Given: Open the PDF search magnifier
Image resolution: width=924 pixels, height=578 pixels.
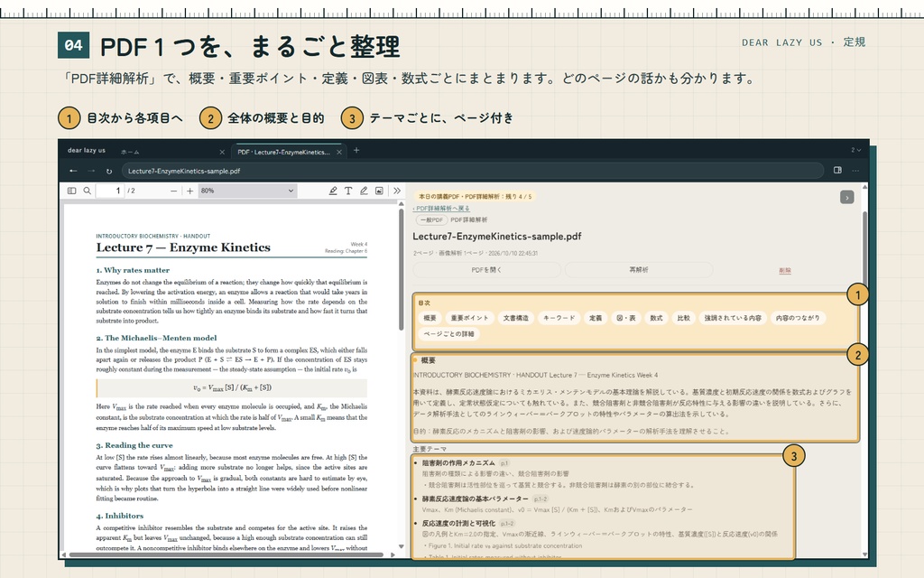Looking at the screenshot, I should coord(88,191).
